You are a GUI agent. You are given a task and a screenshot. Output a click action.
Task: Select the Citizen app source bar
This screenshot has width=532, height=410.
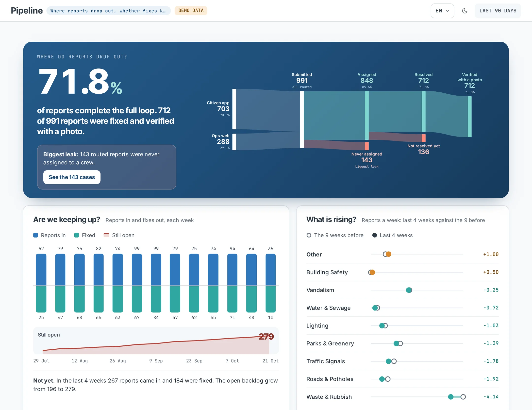click(x=234, y=109)
